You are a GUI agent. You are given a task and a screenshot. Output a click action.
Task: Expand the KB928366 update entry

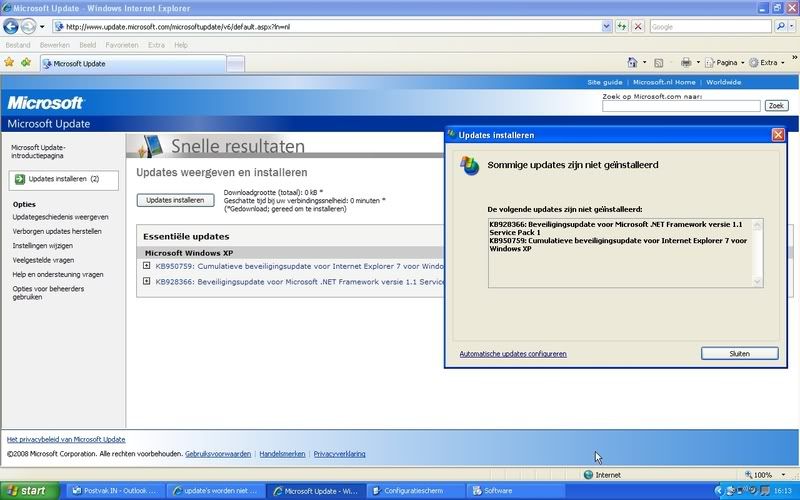(x=146, y=281)
